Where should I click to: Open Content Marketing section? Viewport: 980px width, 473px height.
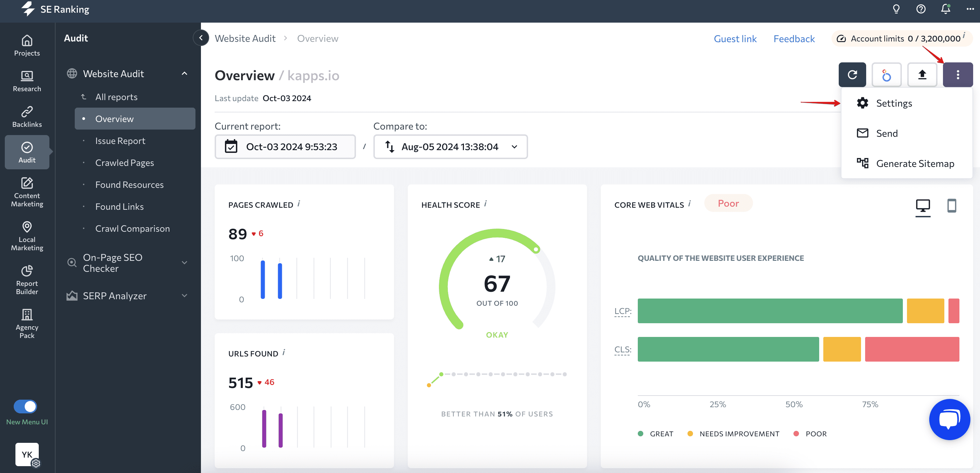[27, 192]
